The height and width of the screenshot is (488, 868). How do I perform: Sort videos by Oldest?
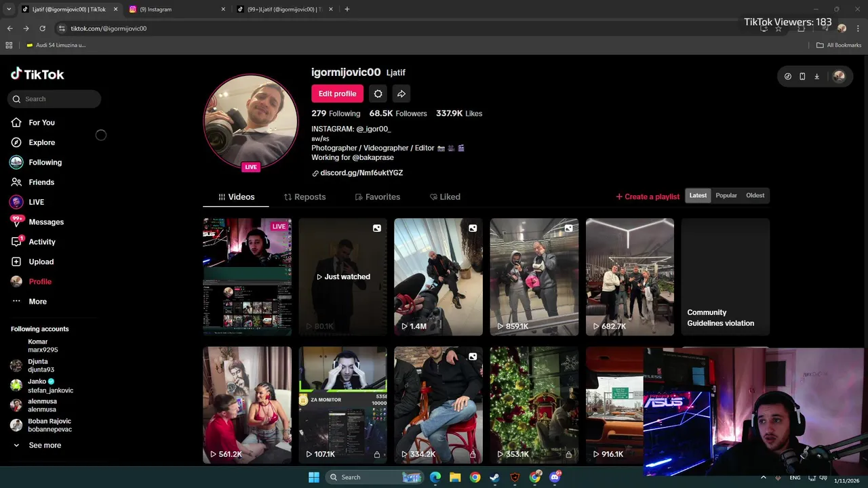pyautogui.click(x=755, y=196)
